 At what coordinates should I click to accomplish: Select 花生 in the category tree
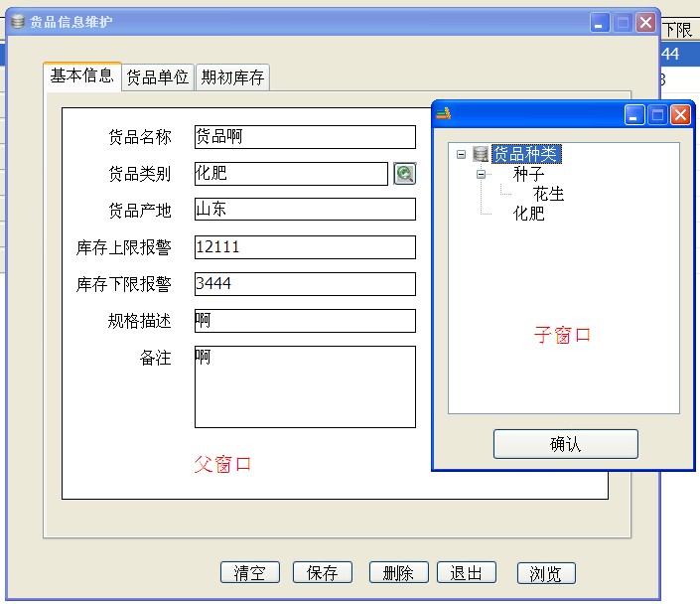click(548, 194)
